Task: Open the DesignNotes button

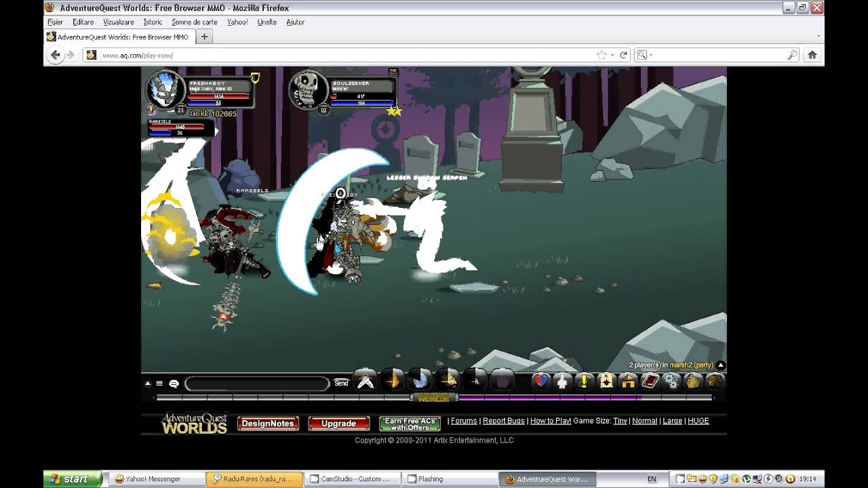Action: pos(268,424)
